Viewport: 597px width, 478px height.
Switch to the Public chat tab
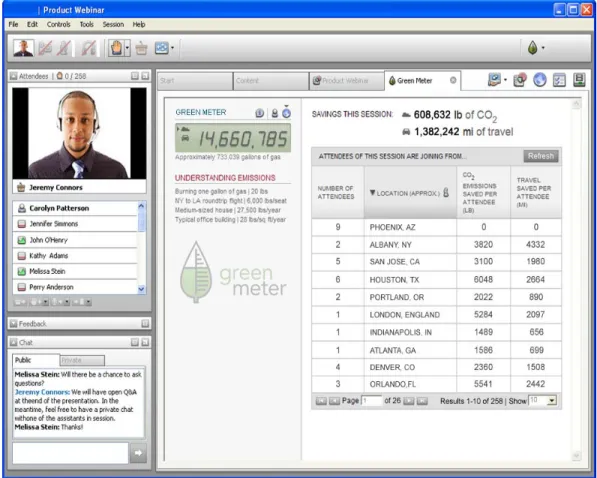point(36,360)
